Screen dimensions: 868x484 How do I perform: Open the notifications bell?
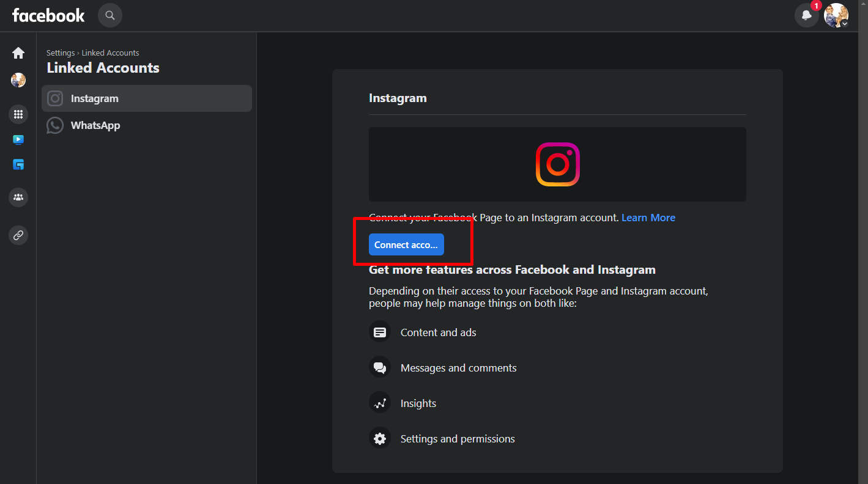click(x=806, y=15)
